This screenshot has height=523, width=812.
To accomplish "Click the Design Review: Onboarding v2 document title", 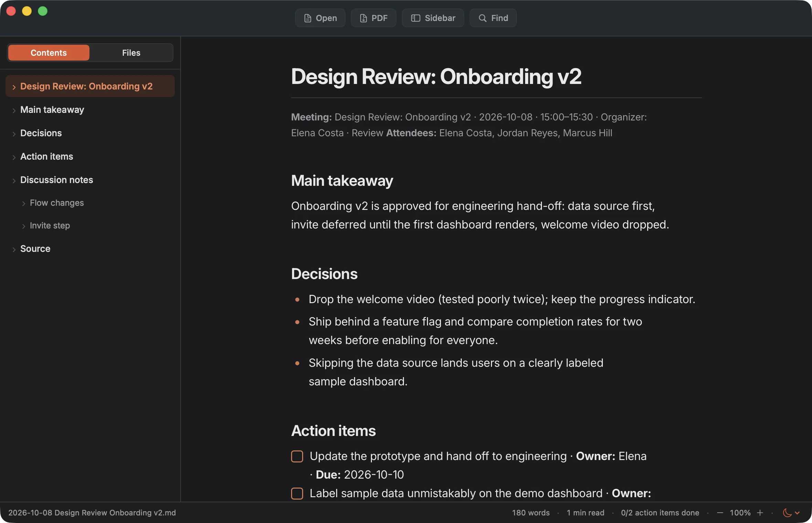I will 436,76.
